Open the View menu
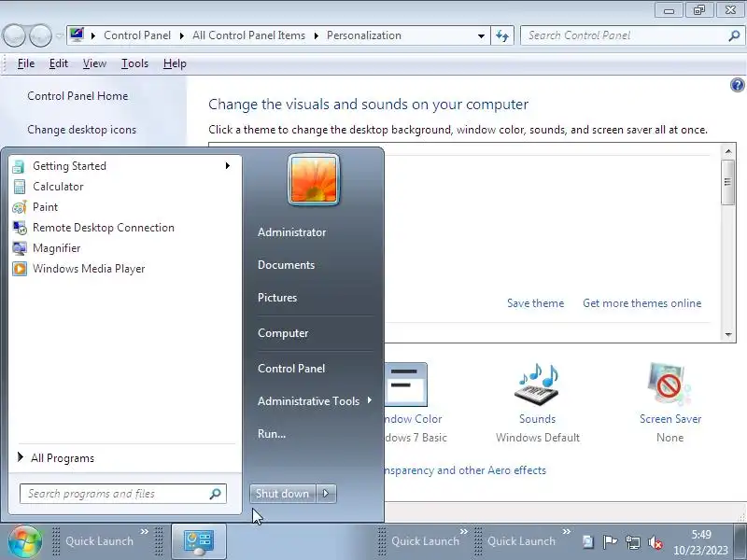747x560 pixels. click(94, 63)
